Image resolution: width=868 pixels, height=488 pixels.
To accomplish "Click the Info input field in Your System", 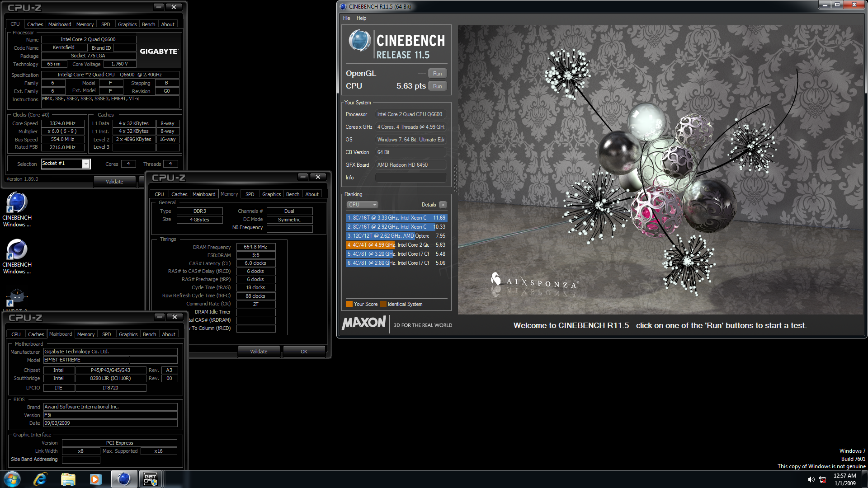I will [411, 178].
